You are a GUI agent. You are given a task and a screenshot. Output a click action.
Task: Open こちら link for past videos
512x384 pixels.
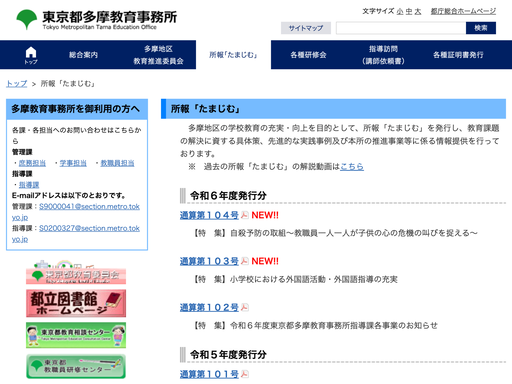point(352,166)
